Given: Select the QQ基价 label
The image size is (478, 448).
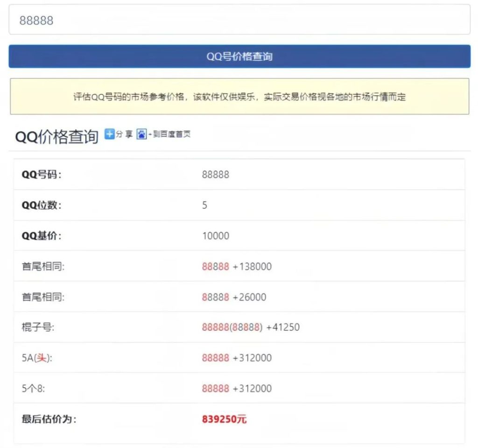Looking at the screenshot, I should pyautogui.click(x=42, y=236).
